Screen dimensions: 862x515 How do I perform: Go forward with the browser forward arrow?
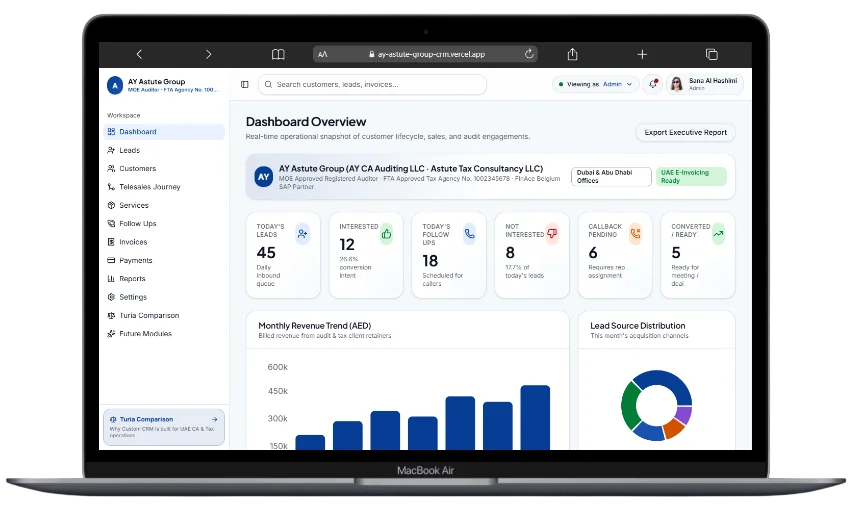(x=208, y=54)
